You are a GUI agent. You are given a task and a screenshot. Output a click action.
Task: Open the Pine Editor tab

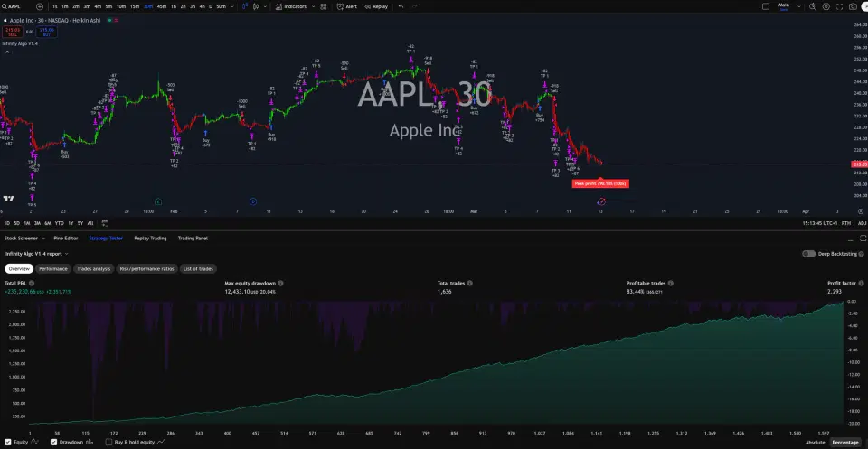pos(66,239)
